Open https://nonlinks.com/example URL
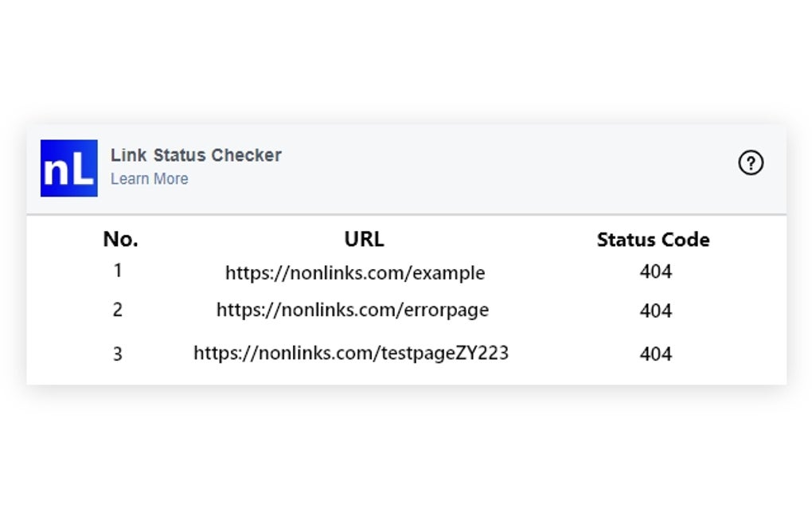Viewport: 812px width, 508px height. pos(355,273)
